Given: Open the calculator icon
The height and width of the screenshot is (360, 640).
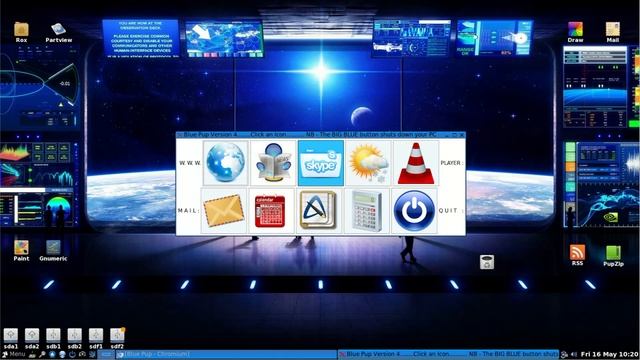Looking at the screenshot, I should (367, 211).
